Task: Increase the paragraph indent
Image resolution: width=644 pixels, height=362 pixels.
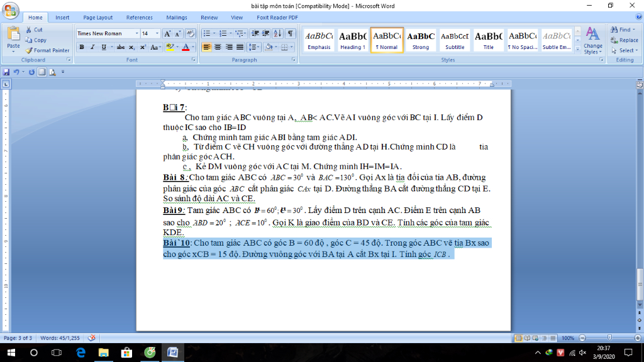Action: (x=266, y=34)
